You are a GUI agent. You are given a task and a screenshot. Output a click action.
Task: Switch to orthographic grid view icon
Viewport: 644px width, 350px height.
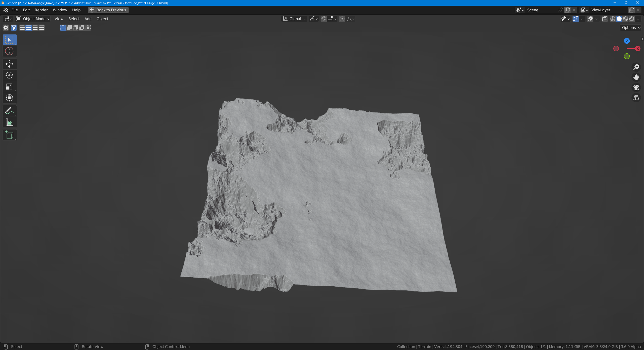(x=636, y=98)
